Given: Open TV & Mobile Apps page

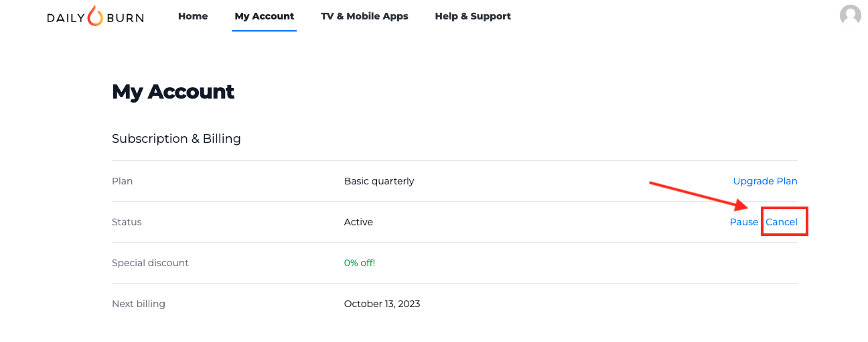Looking at the screenshot, I should click(364, 16).
